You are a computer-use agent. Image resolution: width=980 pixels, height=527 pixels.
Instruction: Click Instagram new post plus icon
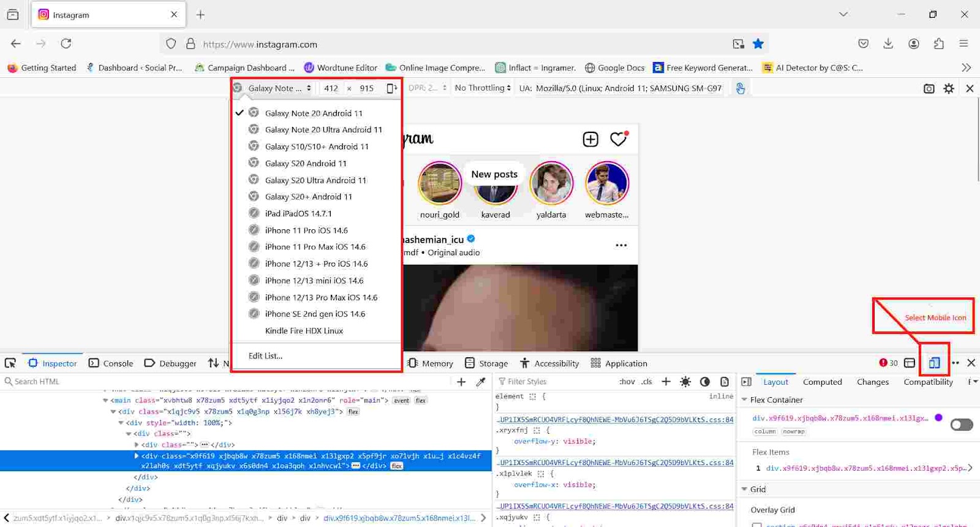(x=590, y=139)
